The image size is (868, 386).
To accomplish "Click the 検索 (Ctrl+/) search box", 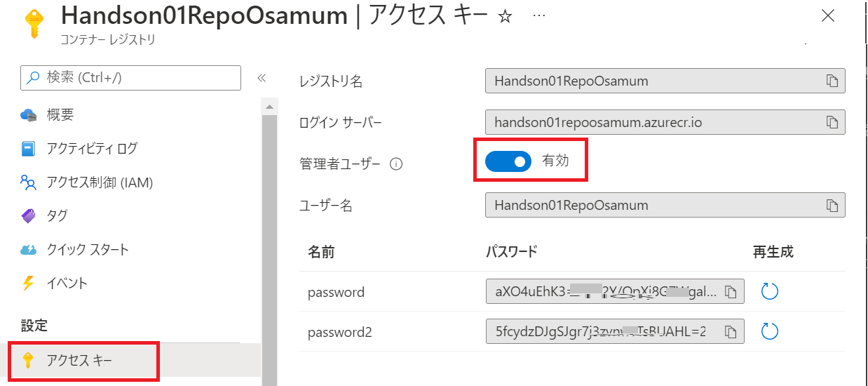I will [131, 77].
